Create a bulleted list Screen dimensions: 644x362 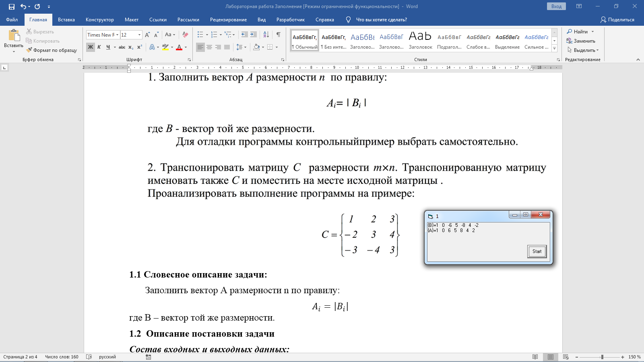tap(200, 35)
